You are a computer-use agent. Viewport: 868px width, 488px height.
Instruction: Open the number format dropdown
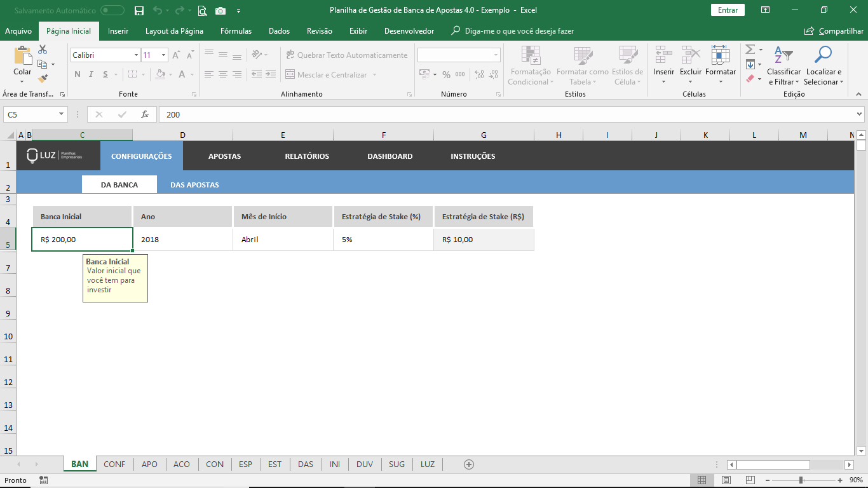(496, 55)
